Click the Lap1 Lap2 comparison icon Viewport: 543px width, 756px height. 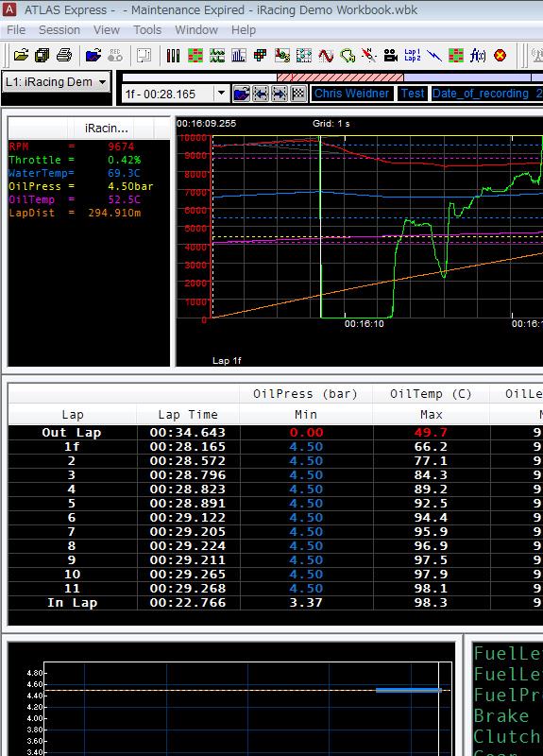pyautogui.click(x=413, y=56)
